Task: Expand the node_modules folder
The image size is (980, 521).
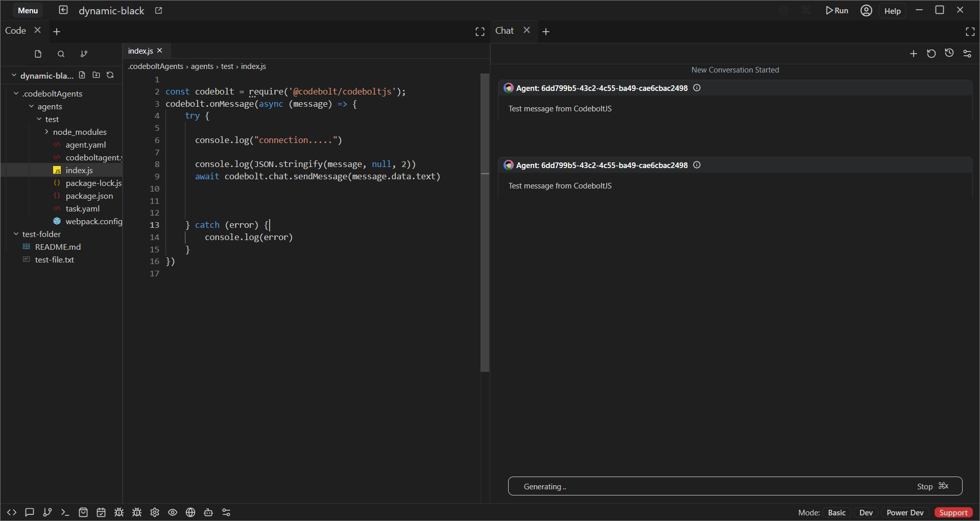Action: pyautogui.click(x=47, y=132)
